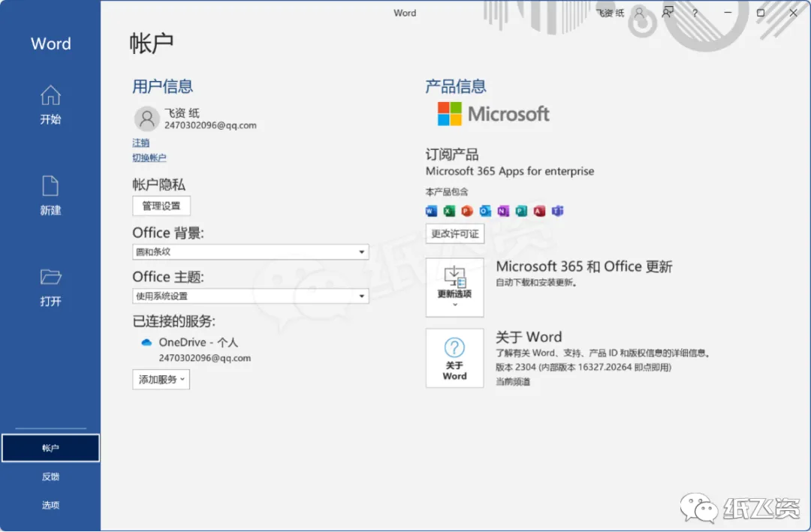Screen dimensions: 811x532
Task: Open the Office 主题 dropdown
Action: pyautogui.click(x=250, y=296)
